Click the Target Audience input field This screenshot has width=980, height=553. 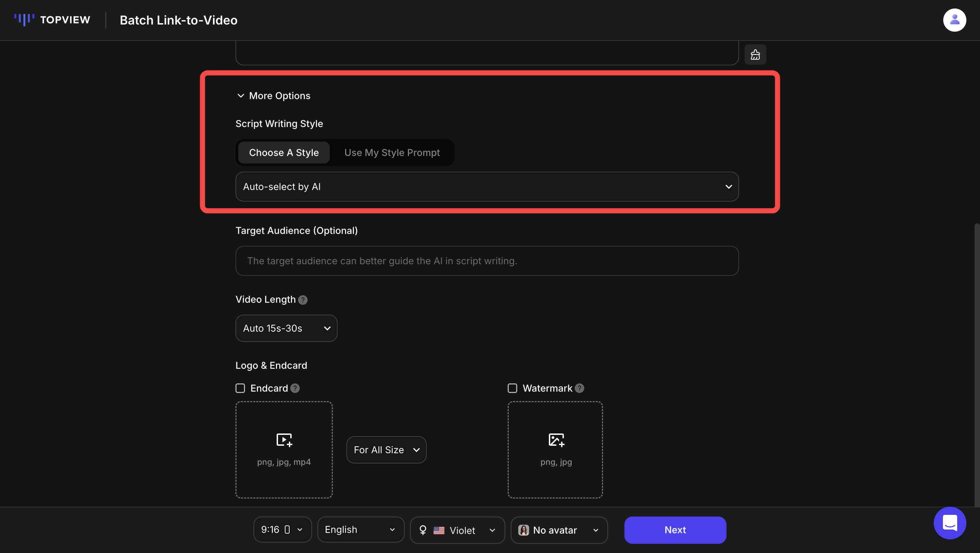click(x=487, y=261)
